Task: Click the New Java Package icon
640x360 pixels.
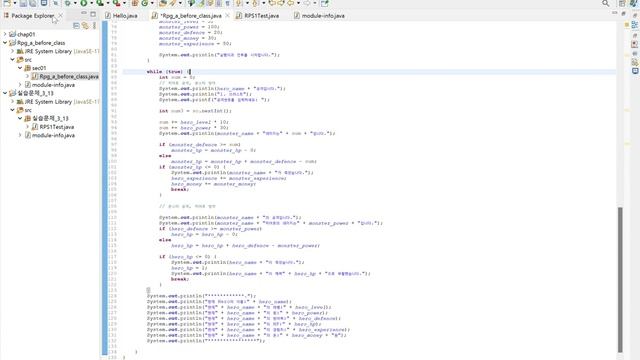Action: [x=135, y=3]
